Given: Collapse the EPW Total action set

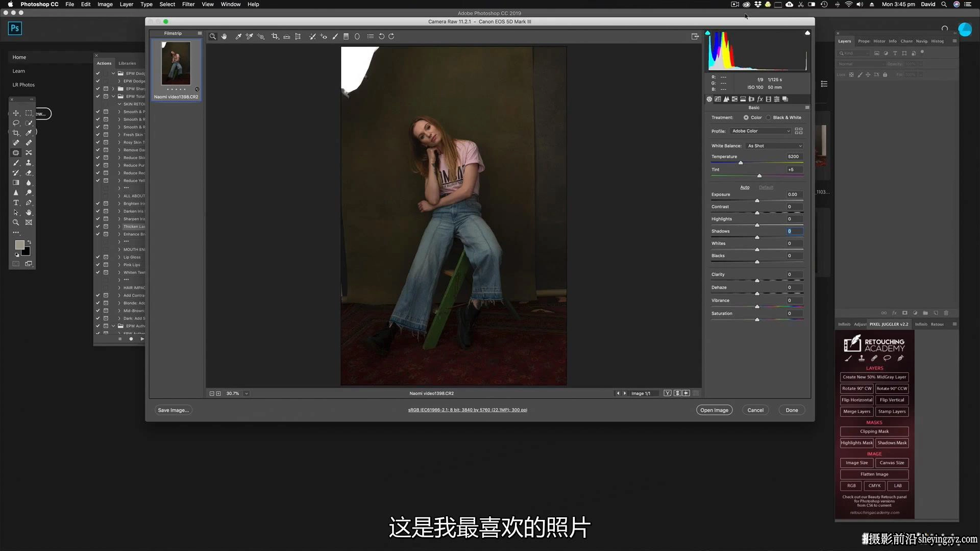Looking at the screenshot, I should click(x=113, y=96).
